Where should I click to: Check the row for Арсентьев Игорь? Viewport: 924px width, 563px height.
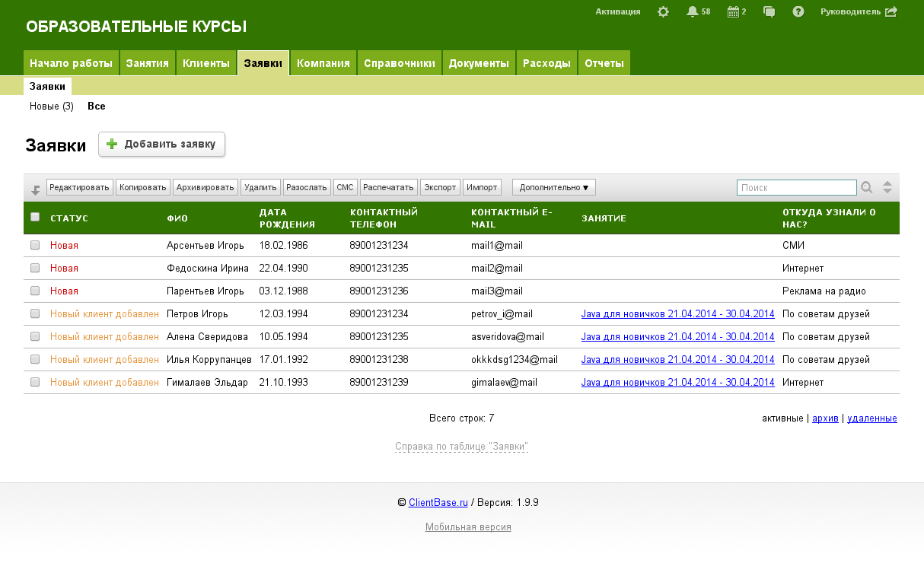(35, 246)
